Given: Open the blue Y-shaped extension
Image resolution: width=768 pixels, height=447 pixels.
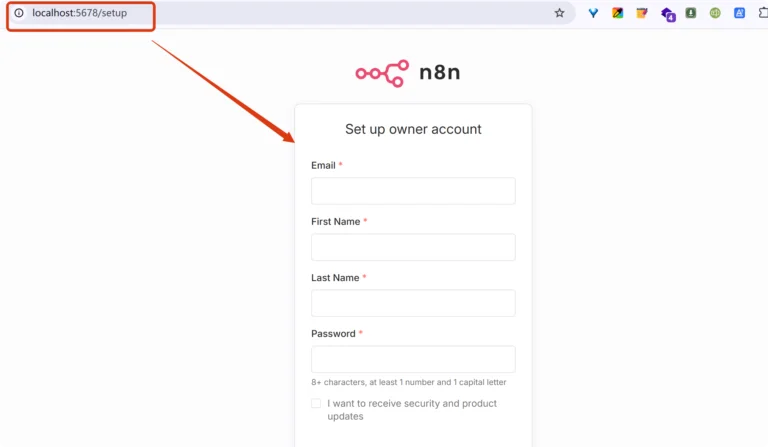Looking at the screenshot, I should pyautogui.click(x=593, y=13).
